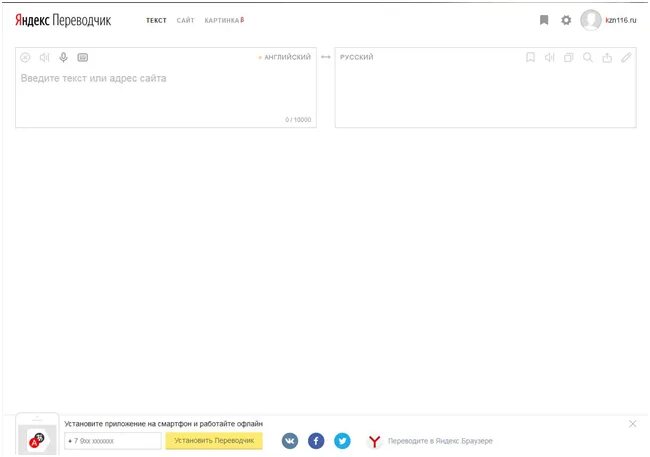The width and height of the screenshot is (650, 457).
Task: Open the КАРТИНКА tab
Action: coord(224,20)
